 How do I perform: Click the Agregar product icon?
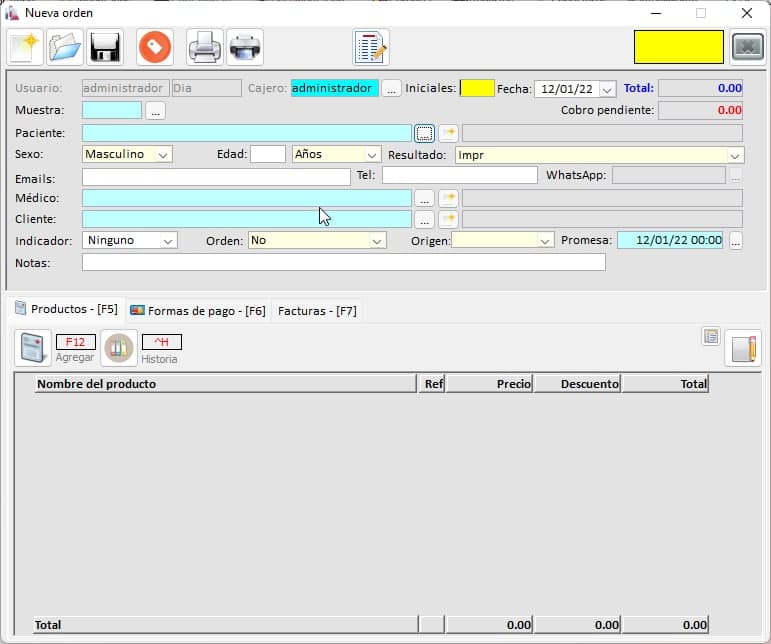[33, 348]
